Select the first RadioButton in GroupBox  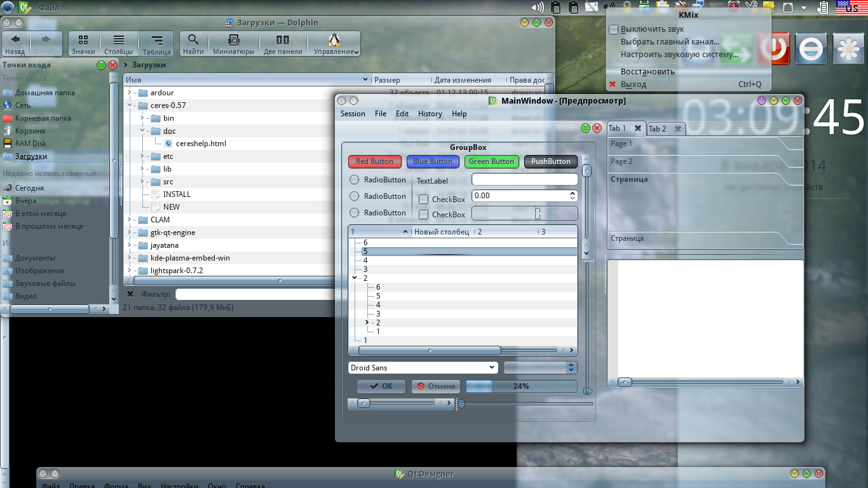pyautogui.click(x=355, y=180)
